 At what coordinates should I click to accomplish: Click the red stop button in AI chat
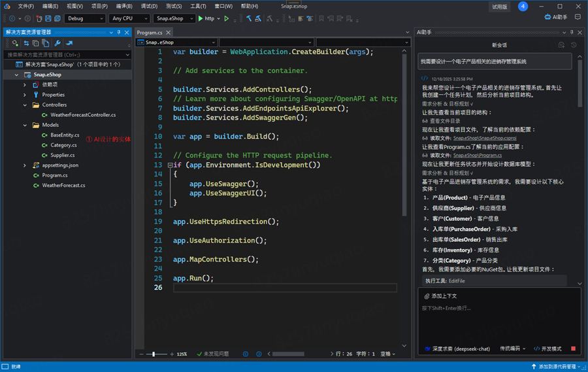click(574, 348)
